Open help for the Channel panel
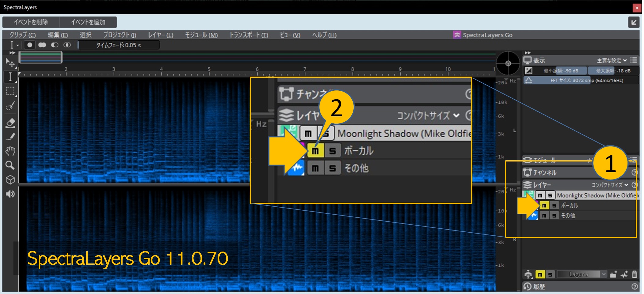644x294 pixels. [635, 172]
